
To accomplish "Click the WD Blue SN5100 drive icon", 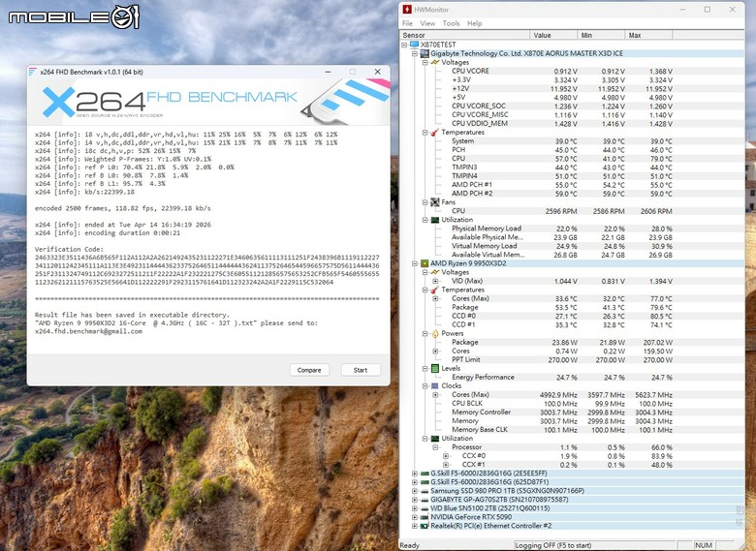I will click(425, 508).
